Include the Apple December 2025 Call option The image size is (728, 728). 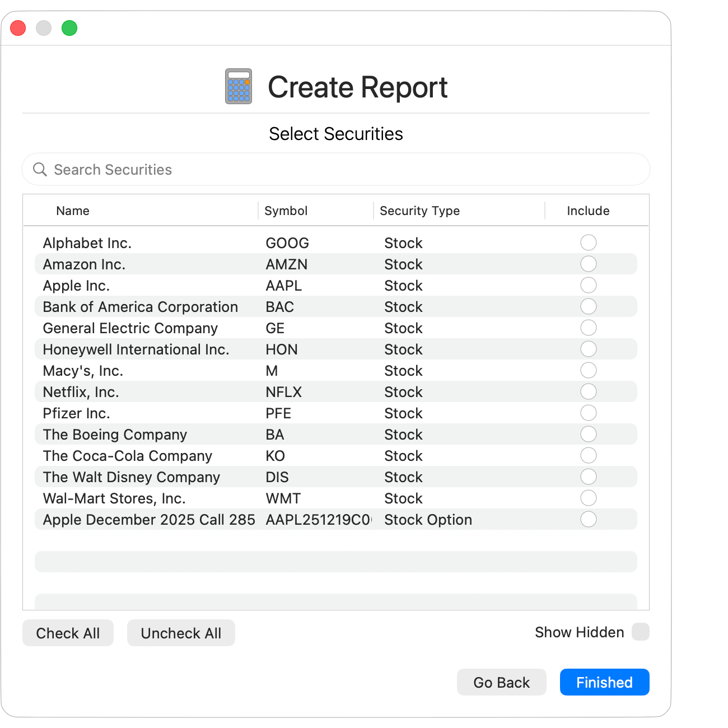coord(588,519)
